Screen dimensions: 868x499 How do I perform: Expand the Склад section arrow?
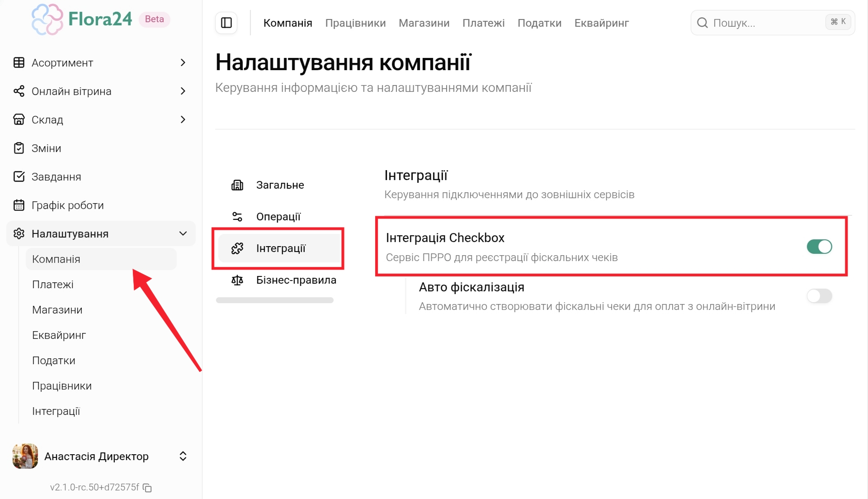183,120
